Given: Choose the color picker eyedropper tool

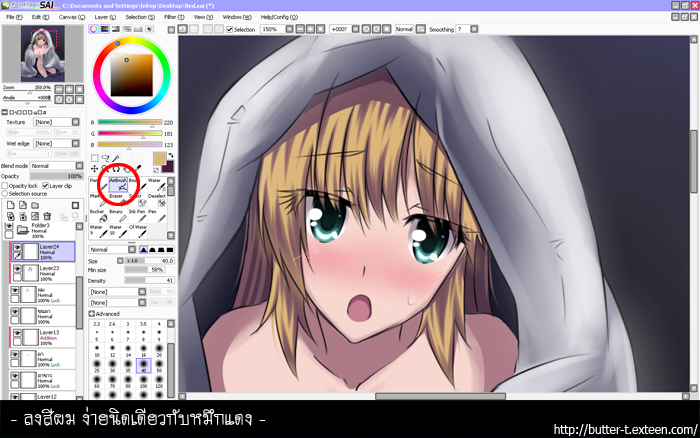Looking at the screenshot, I should pyautogui.click(x=138, y=169).
